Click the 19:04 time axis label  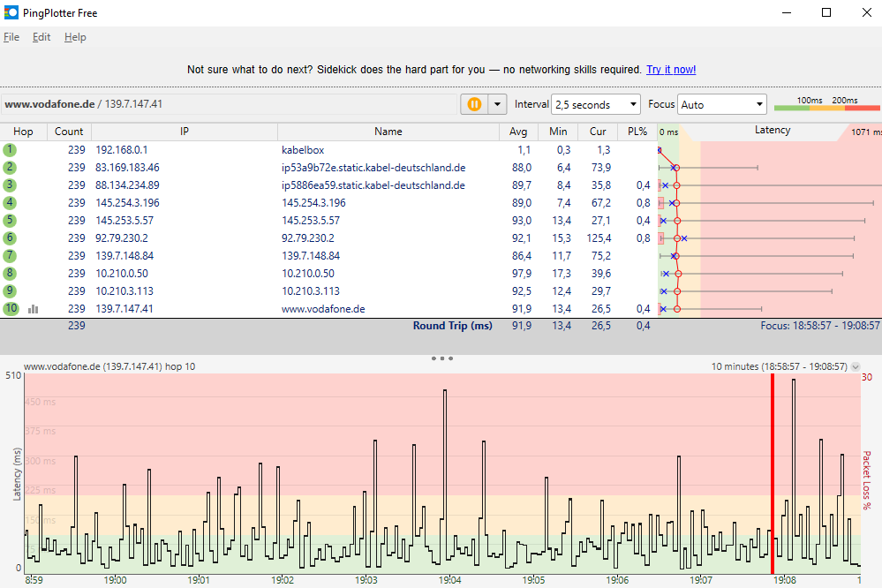[x=449, y=580]
